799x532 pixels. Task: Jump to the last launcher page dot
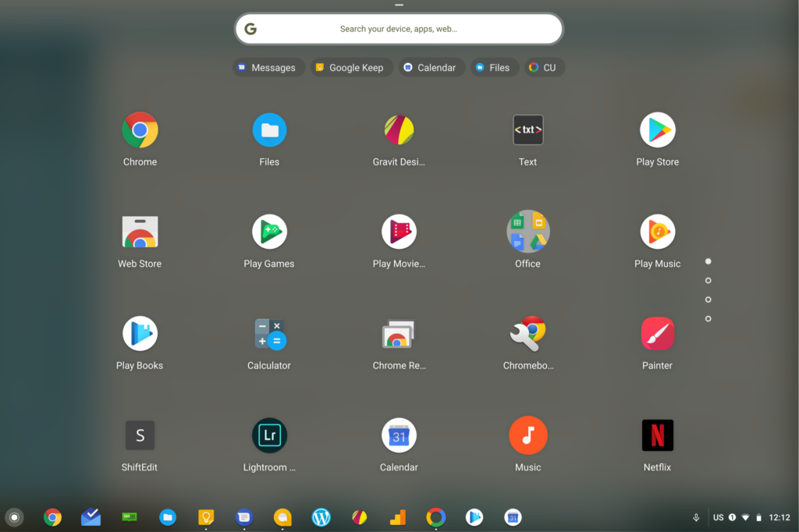[x=708, y=319]
